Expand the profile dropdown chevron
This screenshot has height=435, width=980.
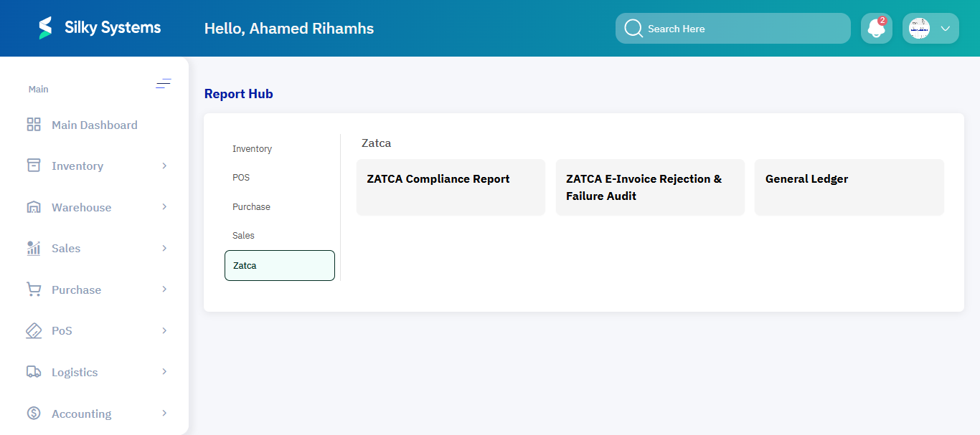tap(945, 29)
